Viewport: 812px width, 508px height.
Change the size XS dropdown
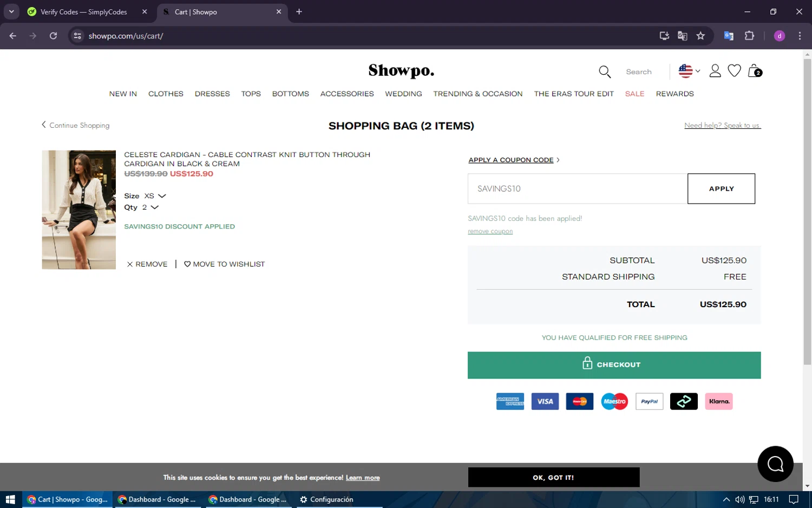coord(155,196)
